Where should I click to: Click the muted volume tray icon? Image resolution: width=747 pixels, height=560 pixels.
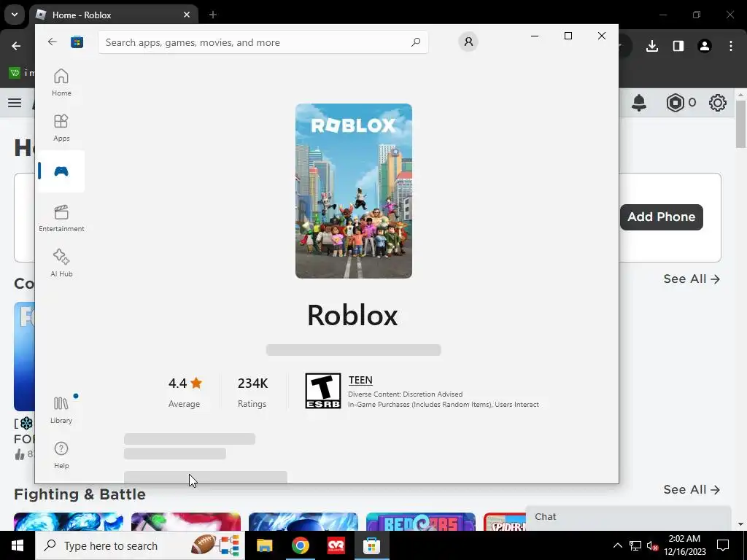click(652, 545)
